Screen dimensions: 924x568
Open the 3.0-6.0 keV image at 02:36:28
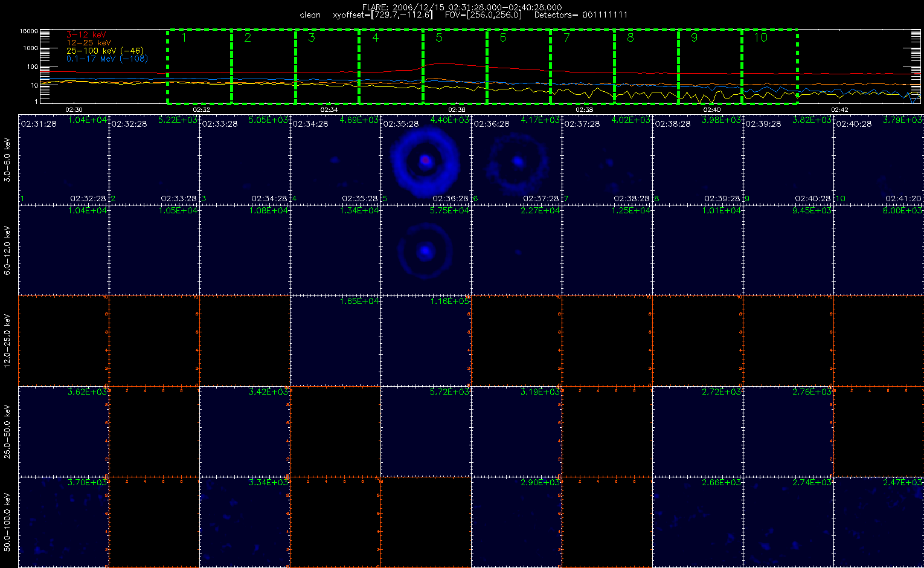pyautogui.click(x=516, y=160)
